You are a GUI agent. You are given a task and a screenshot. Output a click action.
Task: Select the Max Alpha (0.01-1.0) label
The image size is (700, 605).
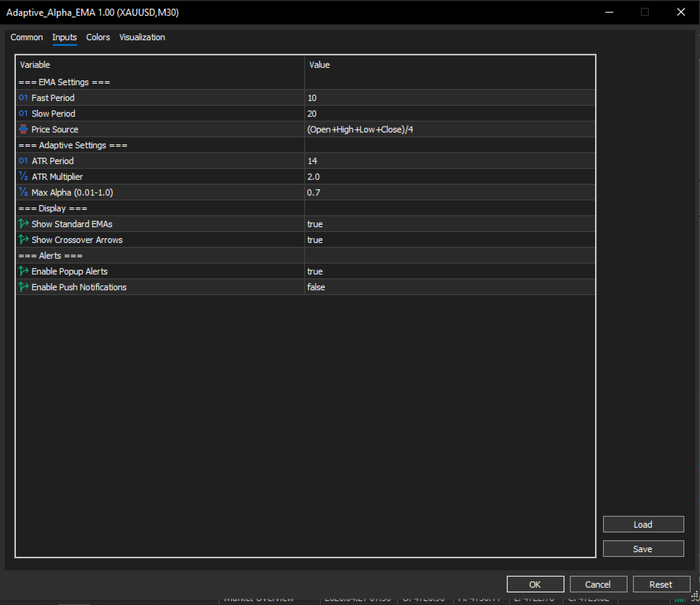pos(72,192)
